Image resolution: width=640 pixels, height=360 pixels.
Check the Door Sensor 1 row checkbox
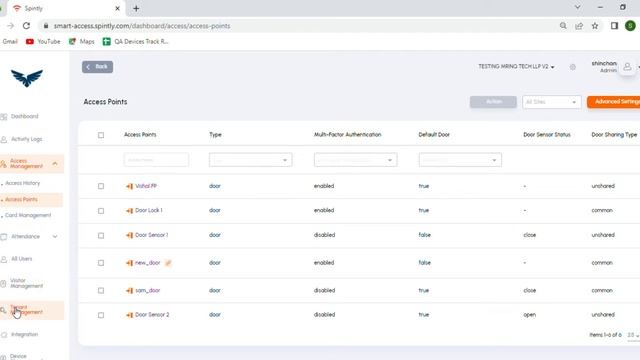pyautogui.click(x=101, y=236)
